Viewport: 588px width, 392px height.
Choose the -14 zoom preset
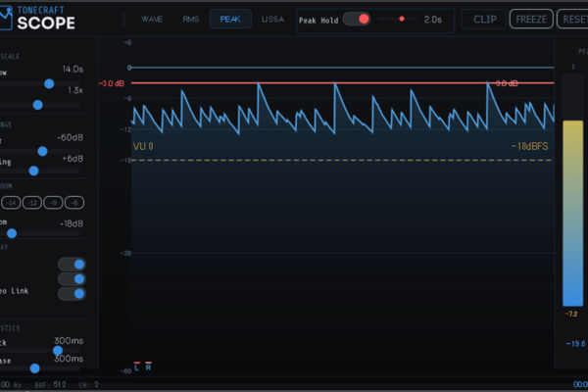pos(11,203)
